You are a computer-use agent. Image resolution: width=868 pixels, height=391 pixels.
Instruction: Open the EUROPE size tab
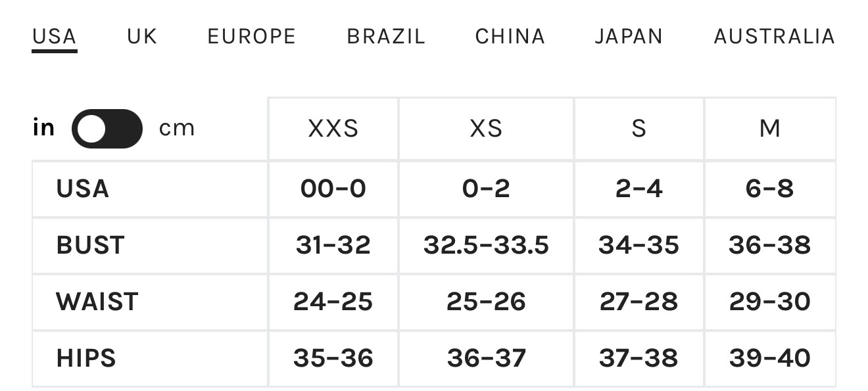[252, 36]
